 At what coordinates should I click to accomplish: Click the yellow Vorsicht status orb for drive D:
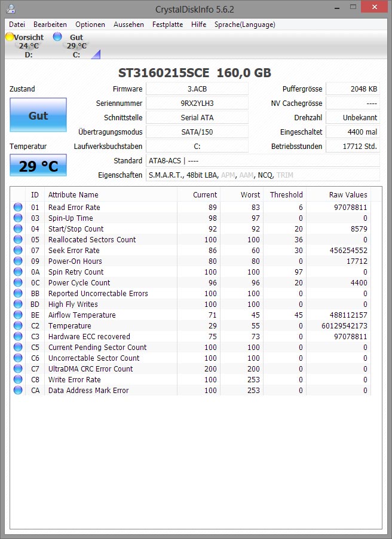[x=10, y=36]
